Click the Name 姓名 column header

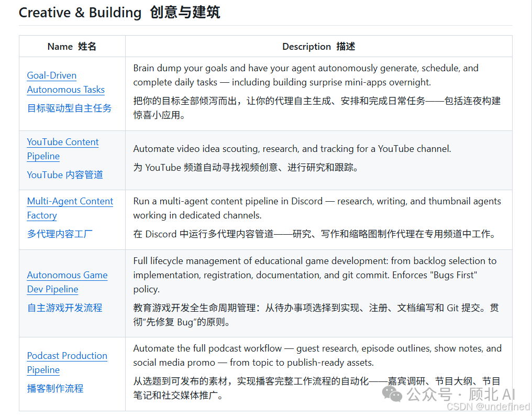72,47
